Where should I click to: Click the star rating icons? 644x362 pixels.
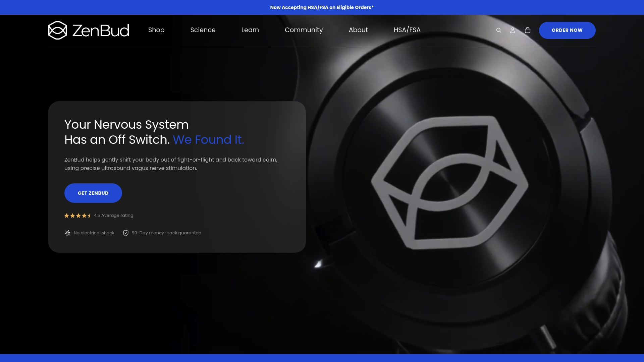point(77,216)
